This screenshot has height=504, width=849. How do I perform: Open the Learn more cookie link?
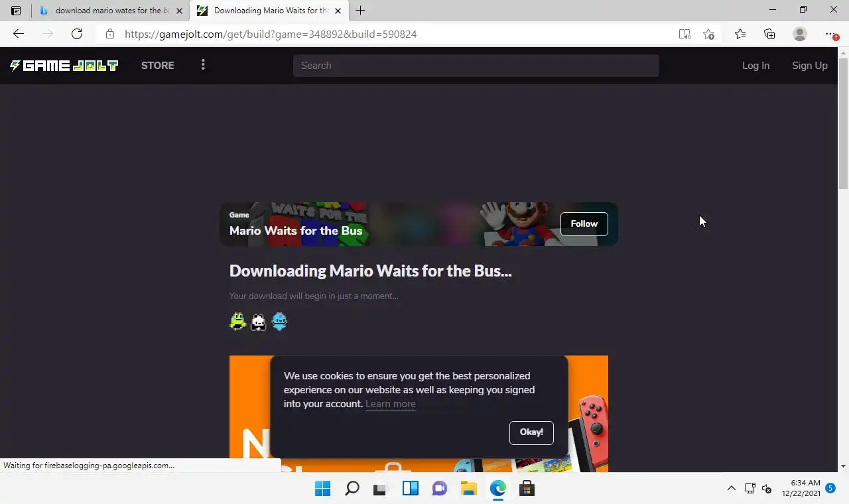tap(391, 404)
